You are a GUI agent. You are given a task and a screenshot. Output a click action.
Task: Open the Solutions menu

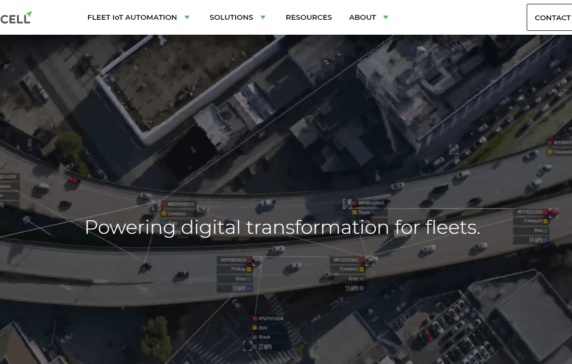231,18
